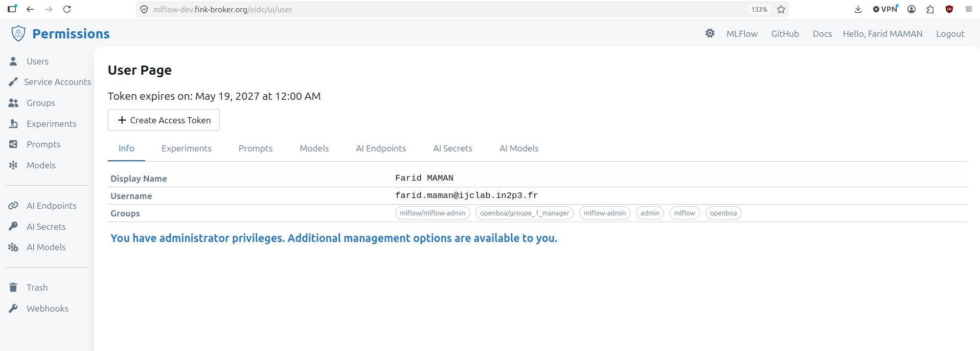
Task: Open the browser sidebar/tabs view icon
Action: (12, 9)
